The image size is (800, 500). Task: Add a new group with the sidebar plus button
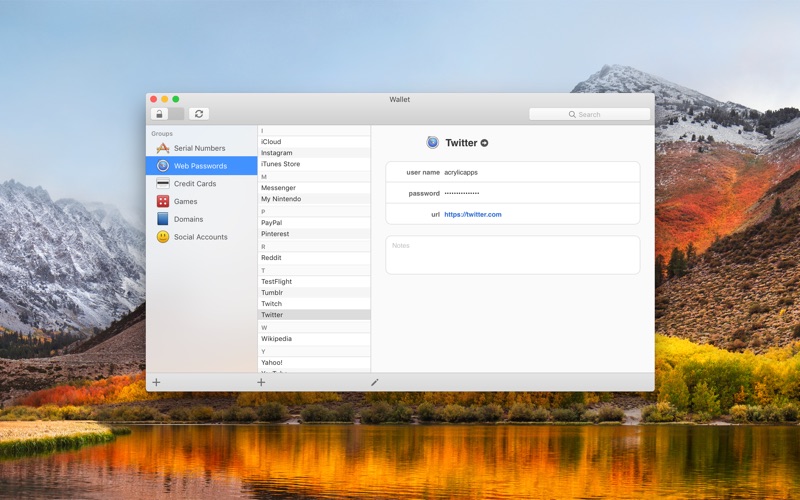point(157,382)
